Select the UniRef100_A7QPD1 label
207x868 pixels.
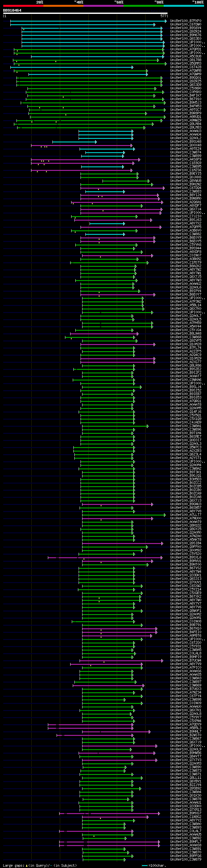click(186, 49)
